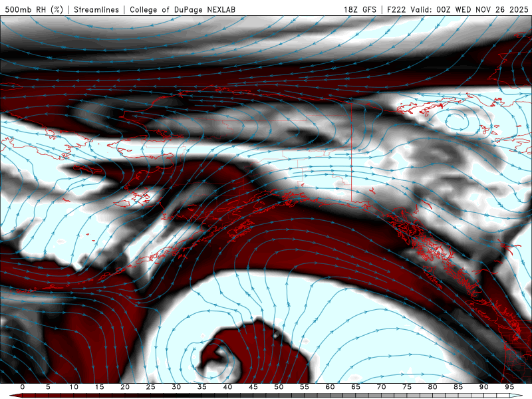Screen dimensions: 532x399
Task: Click the '55' label on the color scale
Action: [x=305, y=387]
